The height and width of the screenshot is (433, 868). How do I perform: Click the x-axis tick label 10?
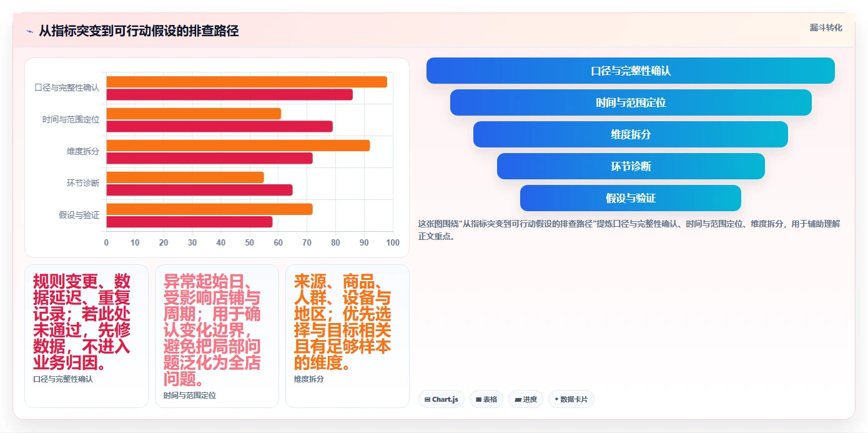pos(135,243)
